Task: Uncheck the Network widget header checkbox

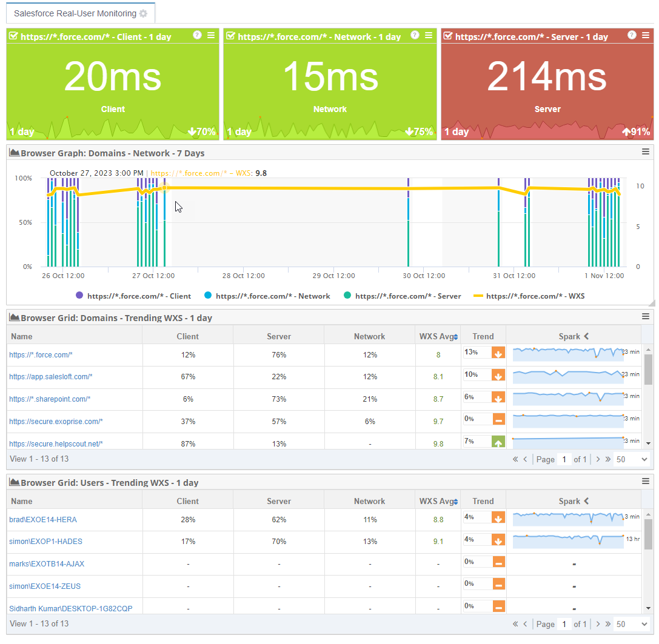Action: [x=230, y=36]
